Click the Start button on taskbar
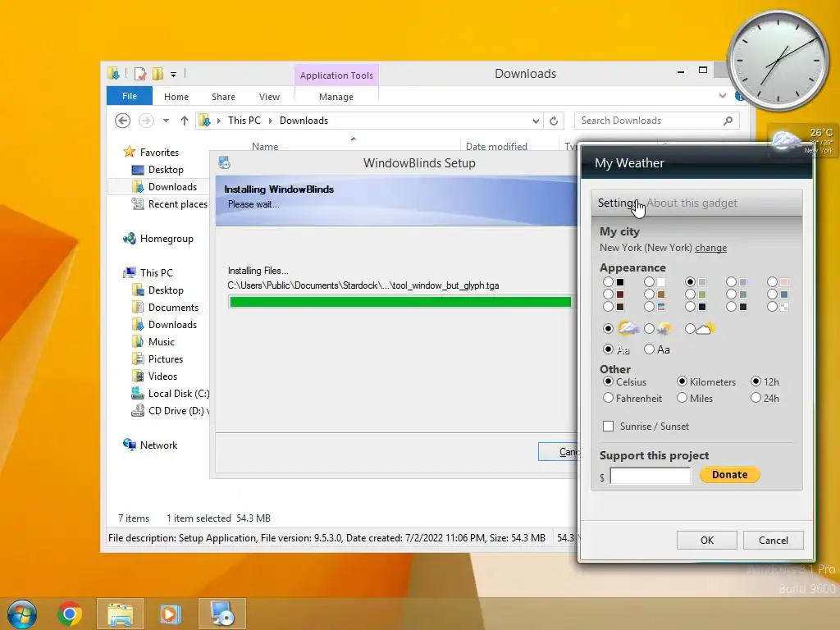This screenshot has width=840, height=630. (x=22, y=614)
